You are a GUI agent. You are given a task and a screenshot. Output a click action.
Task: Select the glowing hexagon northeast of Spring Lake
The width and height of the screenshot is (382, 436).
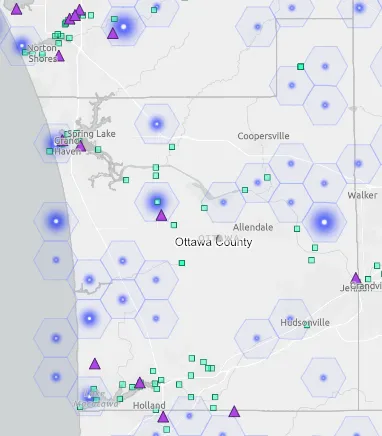[157, 124]
